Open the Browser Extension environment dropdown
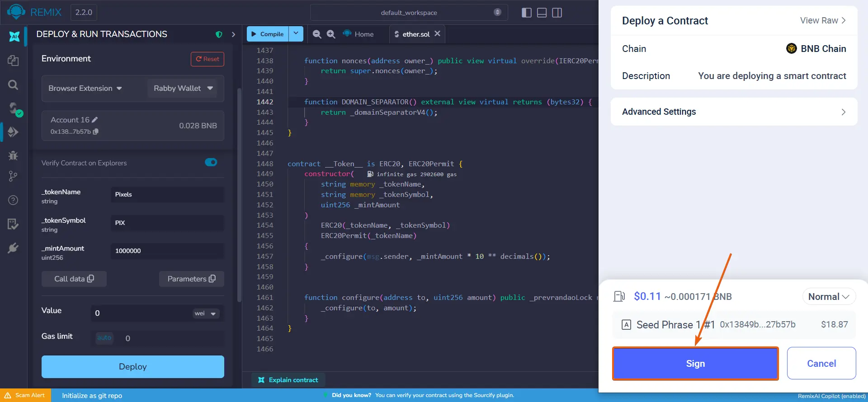 [85, 88]
